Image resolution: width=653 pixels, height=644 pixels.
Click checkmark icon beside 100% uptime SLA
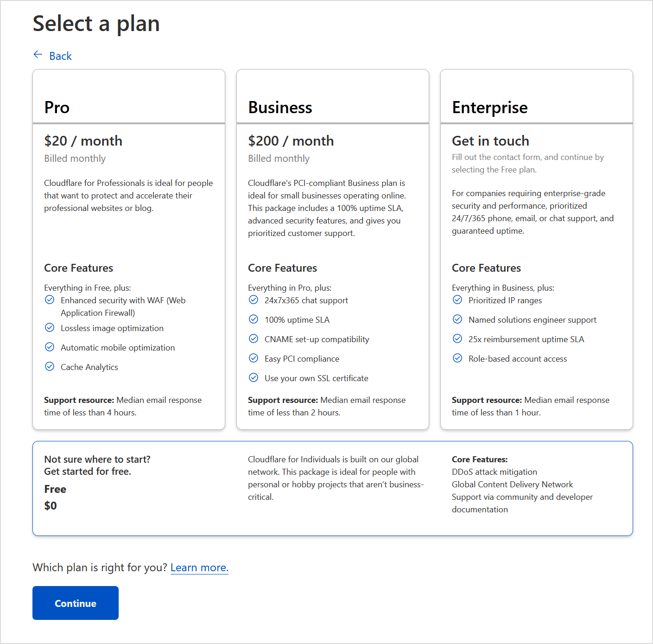tap(254, 319)
